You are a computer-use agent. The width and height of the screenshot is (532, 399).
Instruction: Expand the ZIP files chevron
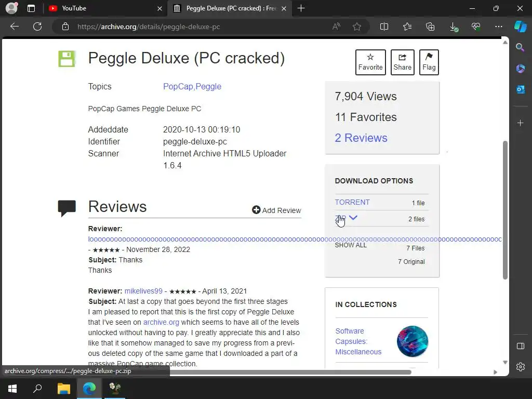[353, 218]
